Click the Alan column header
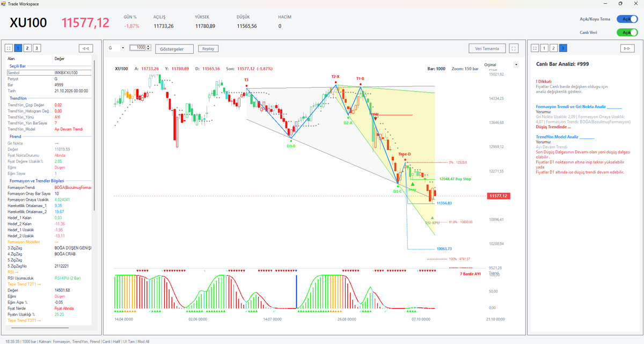Screen dimensions: 644x344 click(x=30, y=58)
